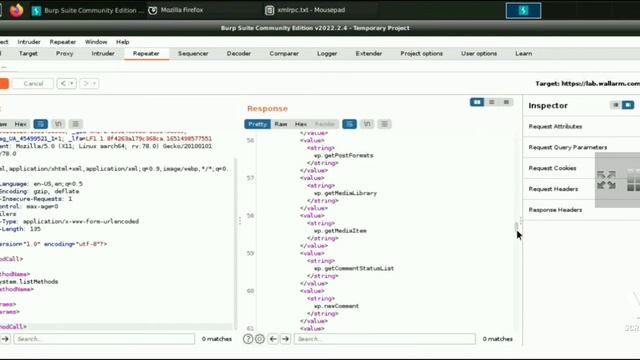This screenshot has height=360, width=640.
Task: Select the top-bottom split layout icon
Action: [x=491, y=102]
